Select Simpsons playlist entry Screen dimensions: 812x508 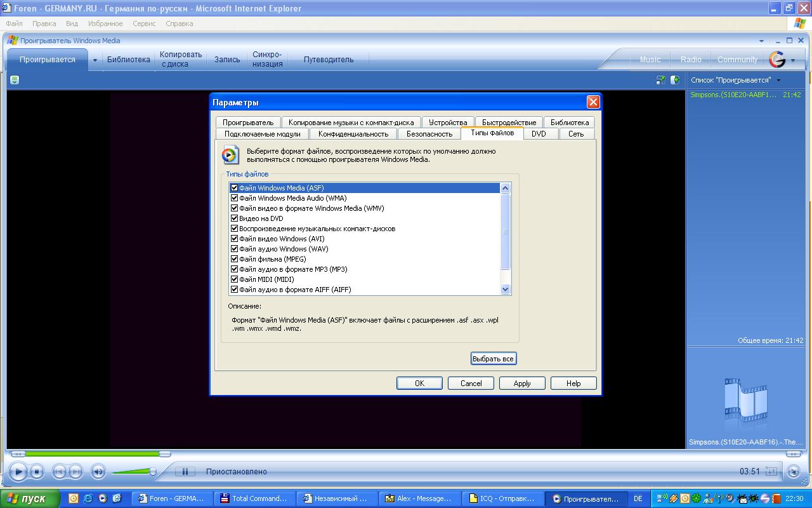(x=745, y=95)
